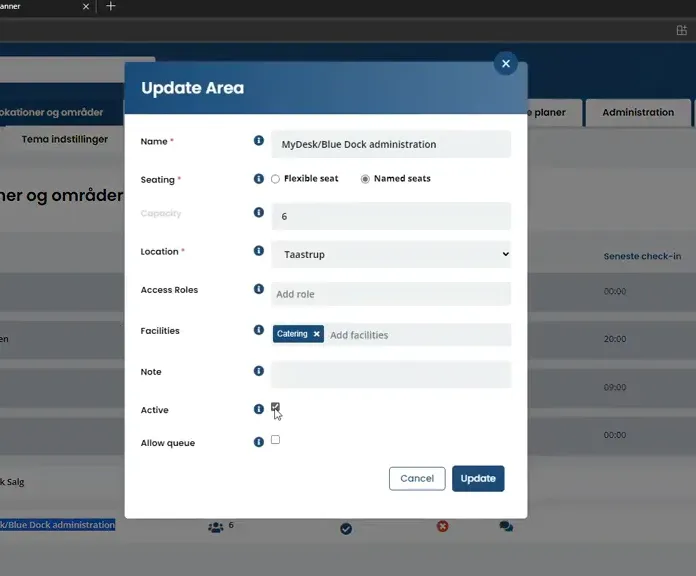
Task: Click the Add facilities input field
Action: 419,335
